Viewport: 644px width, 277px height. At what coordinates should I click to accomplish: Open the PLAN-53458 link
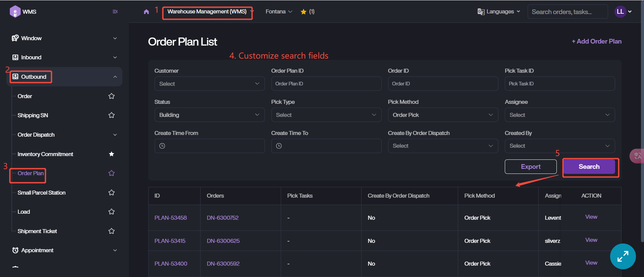[x=170, y=218]
